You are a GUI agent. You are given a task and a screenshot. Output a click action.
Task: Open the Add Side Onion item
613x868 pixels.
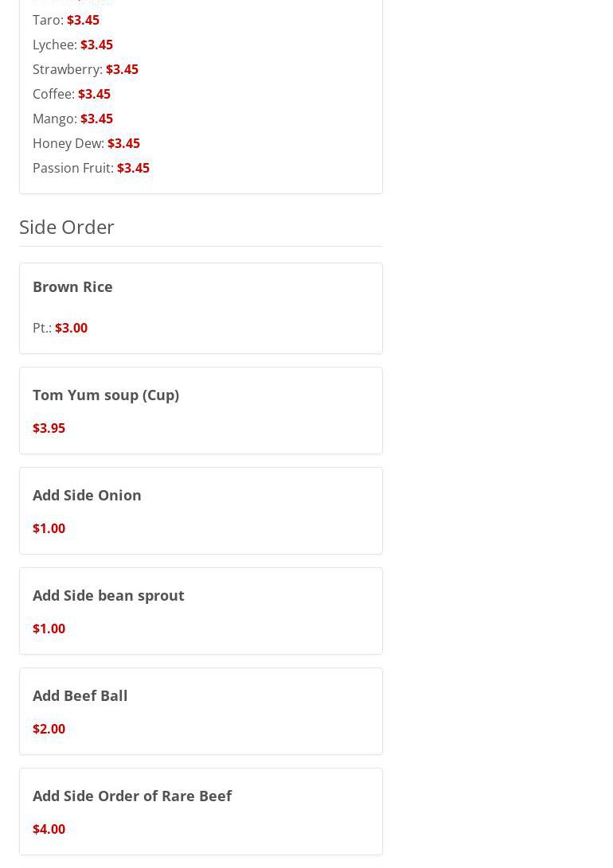pos(87,495)
